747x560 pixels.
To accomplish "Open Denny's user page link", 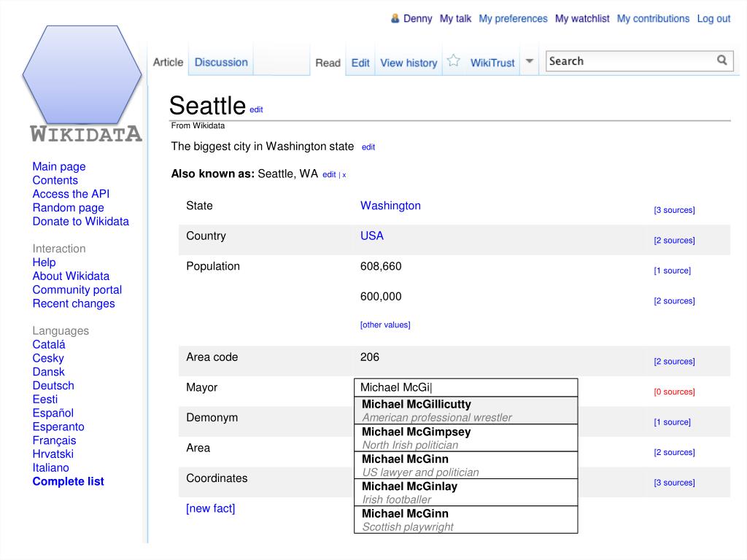I will pyautogui.click(x=418, y=18).
